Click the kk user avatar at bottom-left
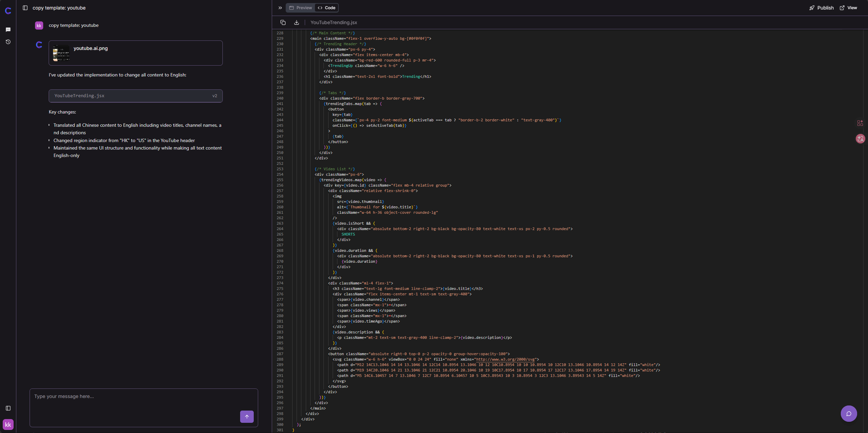This screenshot has height=433, width=868. pyautogui.click(x=9, y=424)
